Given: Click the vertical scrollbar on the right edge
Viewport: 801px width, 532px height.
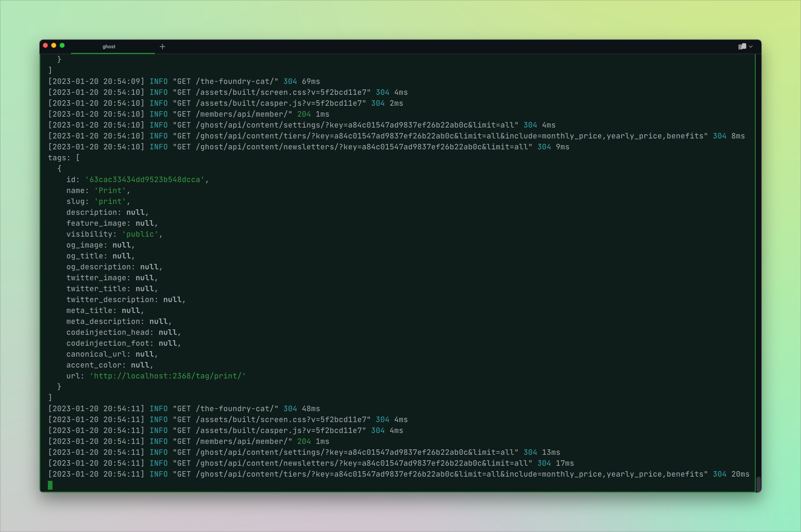Looking at the screenshot, I should 758,482.
